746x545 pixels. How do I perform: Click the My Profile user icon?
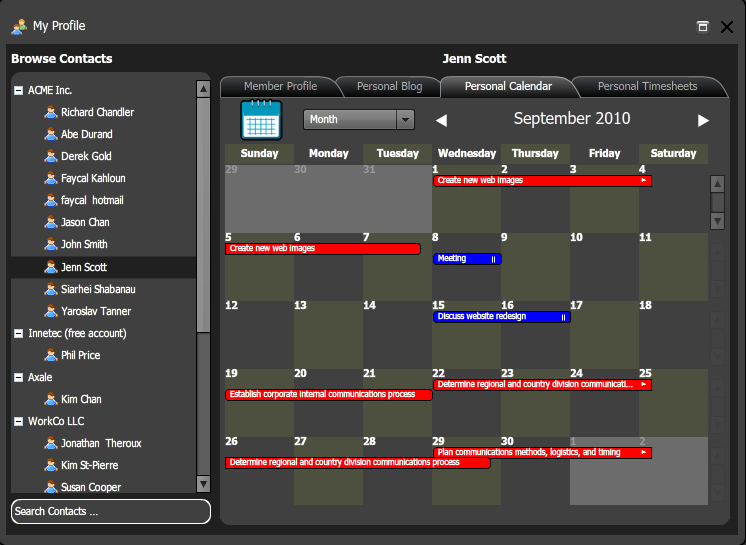[19, 26]
